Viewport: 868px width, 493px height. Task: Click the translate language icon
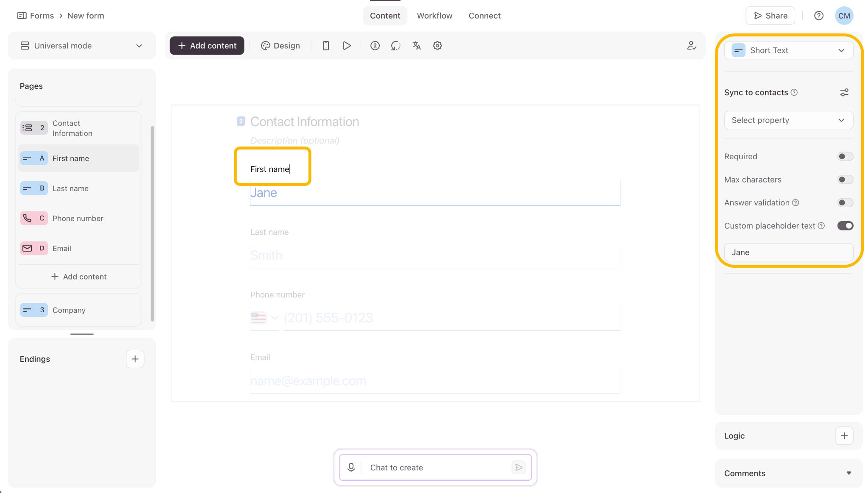417,46
